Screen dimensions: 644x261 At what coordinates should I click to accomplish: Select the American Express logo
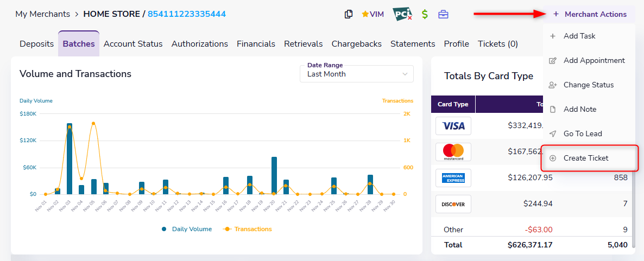pos(453,178)
